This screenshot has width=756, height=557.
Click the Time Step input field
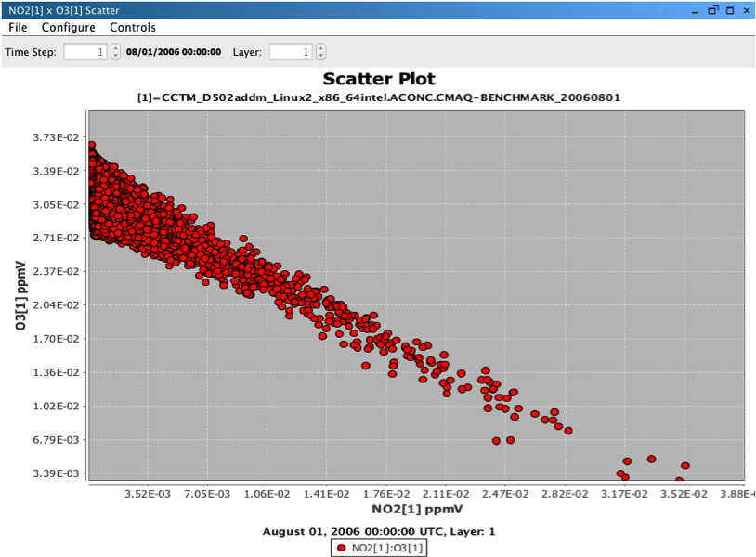[85, 52]
